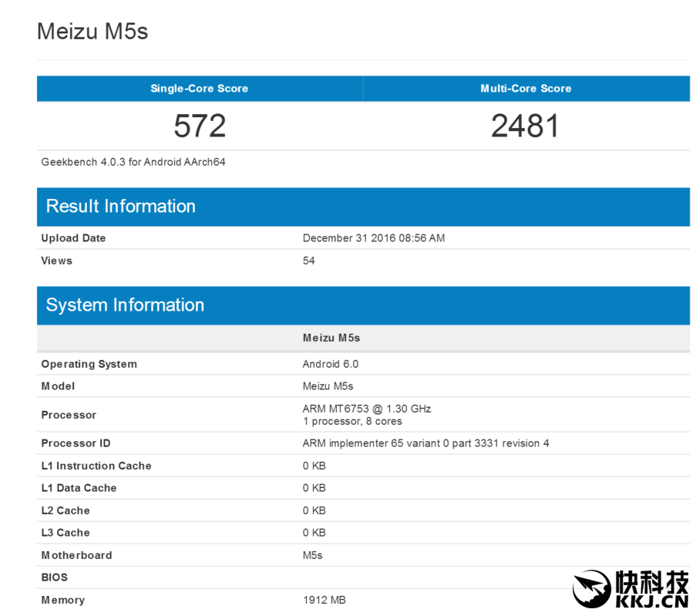Click the Single-Core Score header
Screen dimensions: 696x616
pos(200,89)
